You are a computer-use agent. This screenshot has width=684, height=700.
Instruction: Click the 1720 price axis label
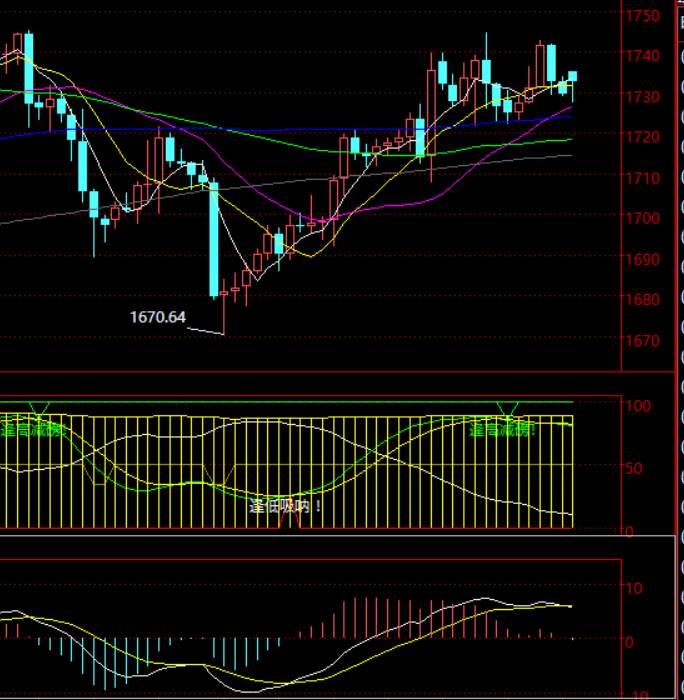point(642,137)
